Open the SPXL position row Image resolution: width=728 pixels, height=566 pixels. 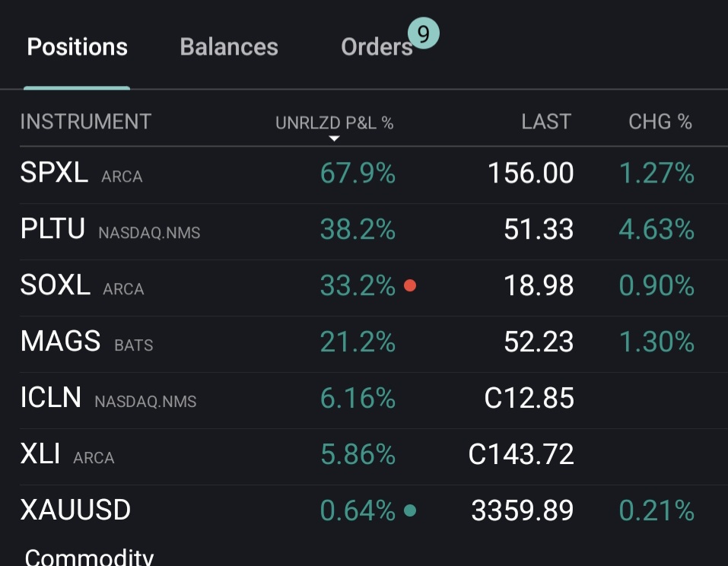55,173
